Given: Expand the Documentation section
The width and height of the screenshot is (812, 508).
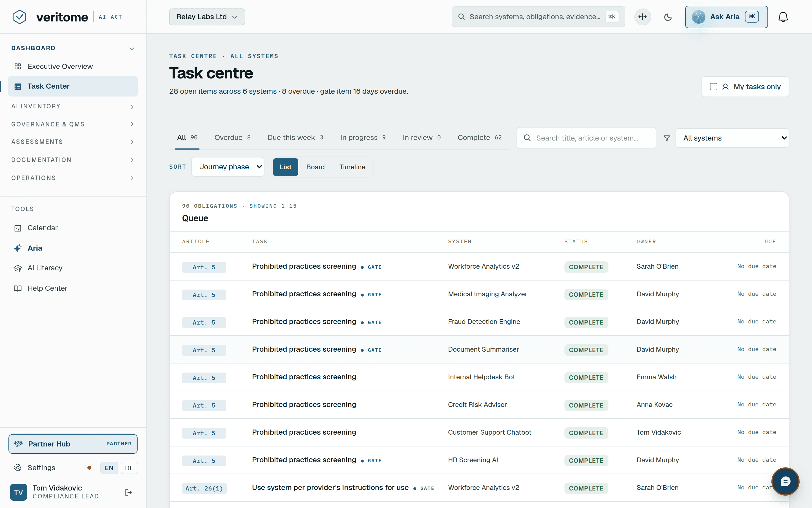Looking at the screenshot, I should click(x=73, y=160).
